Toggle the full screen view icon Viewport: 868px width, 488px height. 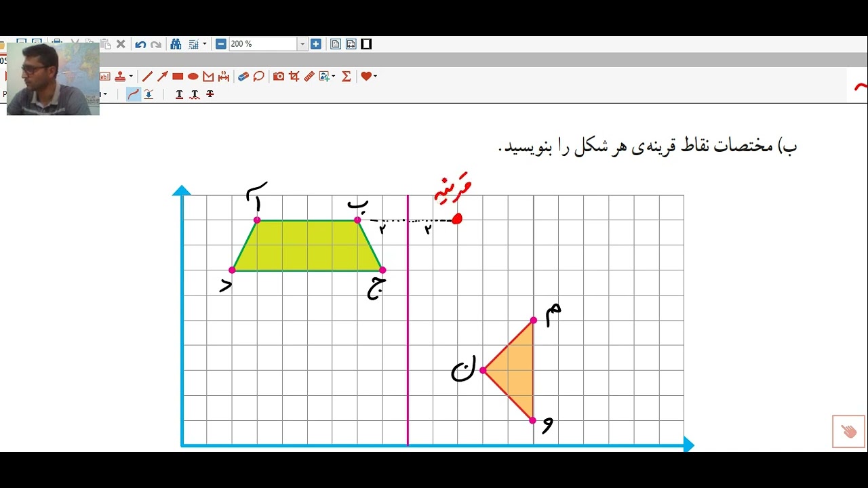[366, 44]
